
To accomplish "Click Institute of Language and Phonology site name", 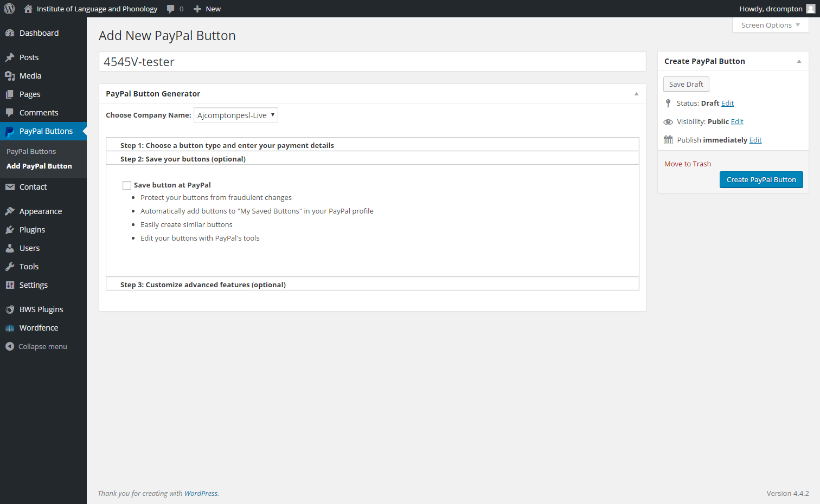I will click(97, 9).
